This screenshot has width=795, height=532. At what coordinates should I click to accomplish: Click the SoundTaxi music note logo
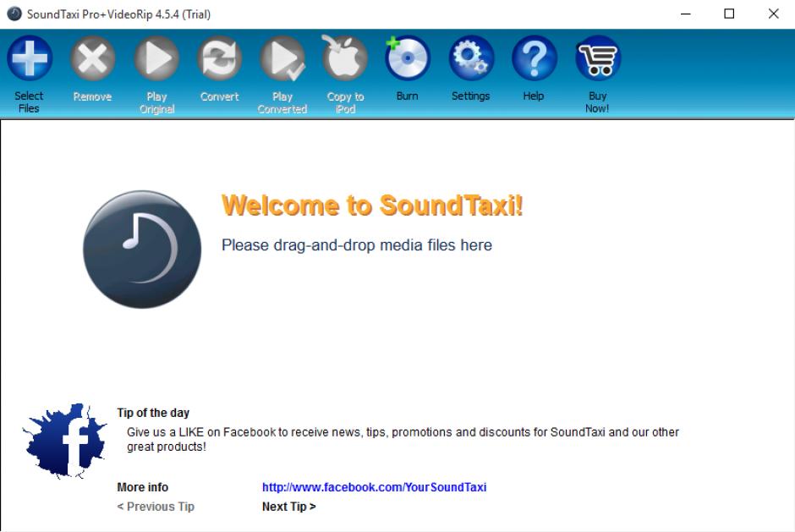coord(142,249)
